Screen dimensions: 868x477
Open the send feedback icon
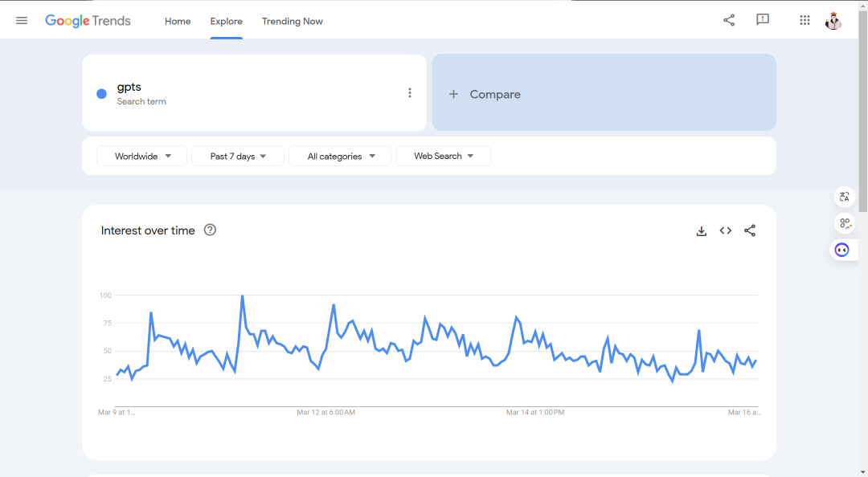763,20
